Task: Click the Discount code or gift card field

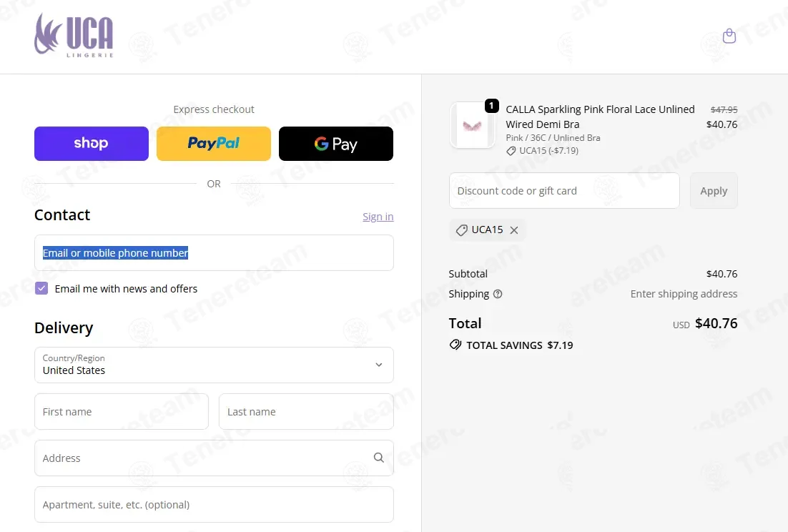Action: click(564, 191)
